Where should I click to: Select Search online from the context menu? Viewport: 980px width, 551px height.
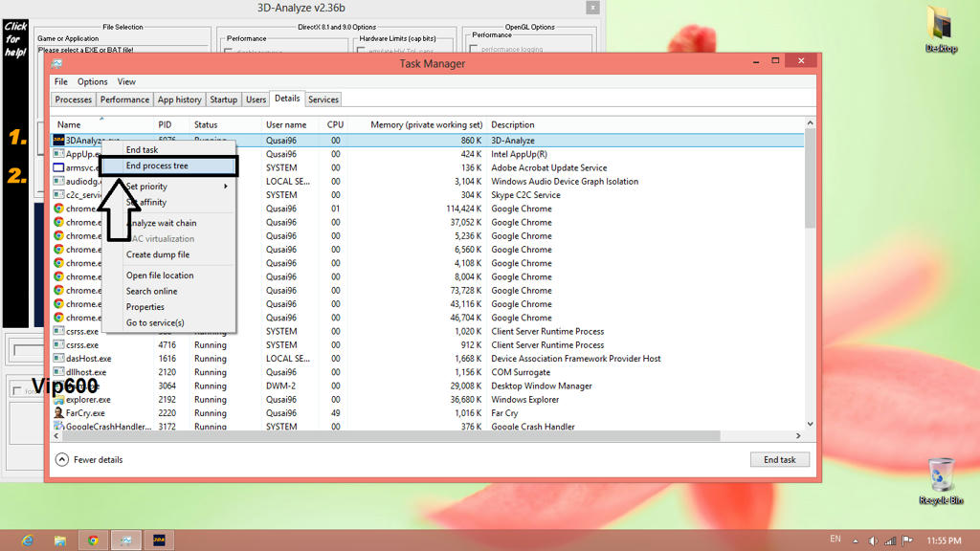[x=168, y=291]
